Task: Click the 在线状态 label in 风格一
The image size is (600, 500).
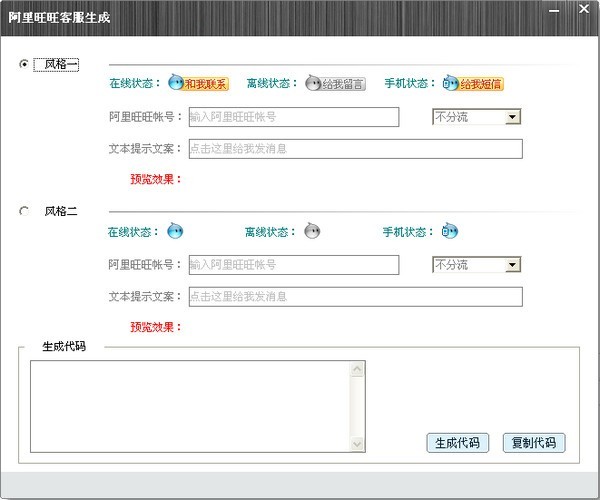Action: (x=134, y=83)
